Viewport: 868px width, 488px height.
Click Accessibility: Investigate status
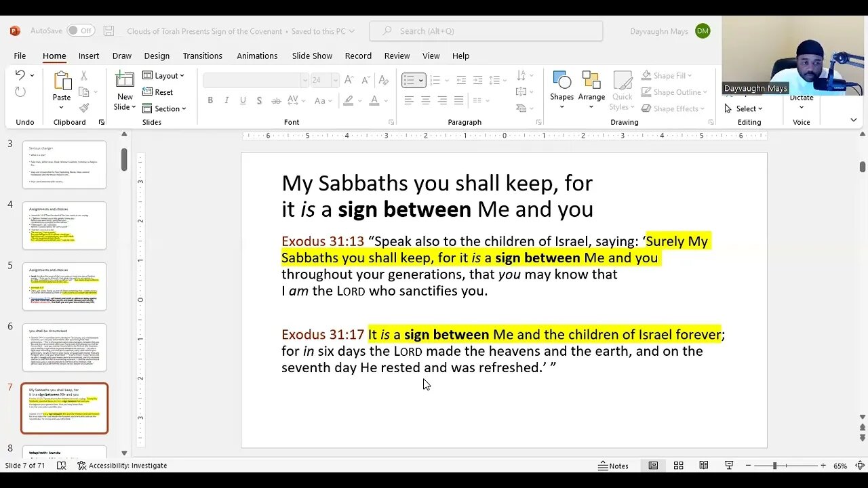[122, 466]
